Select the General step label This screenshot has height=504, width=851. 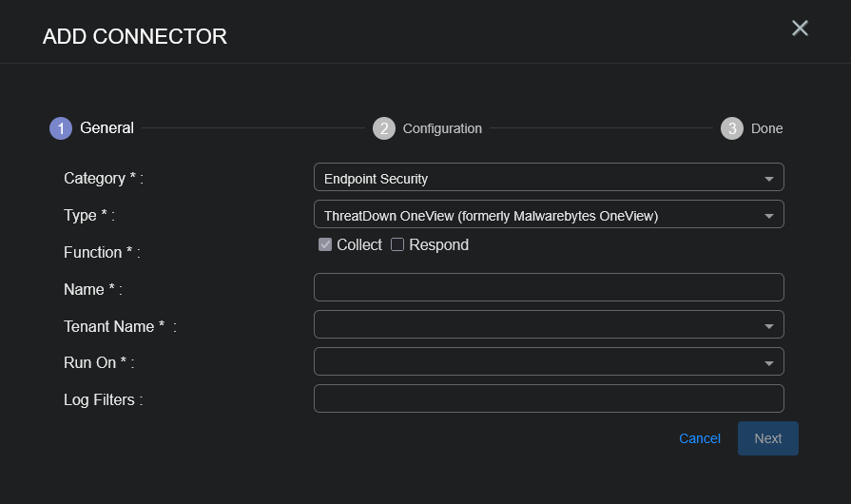tap(106, 128)
